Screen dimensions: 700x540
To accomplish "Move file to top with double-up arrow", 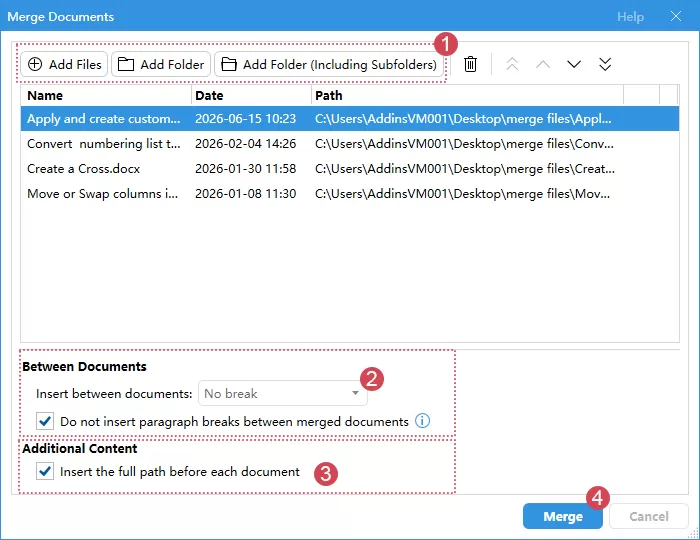I will click(x=512, y=64).
